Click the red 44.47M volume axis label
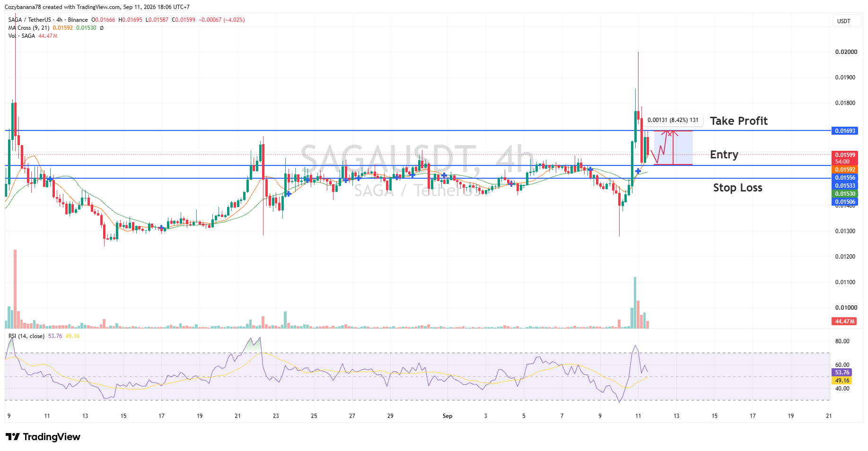 (844, 321)
